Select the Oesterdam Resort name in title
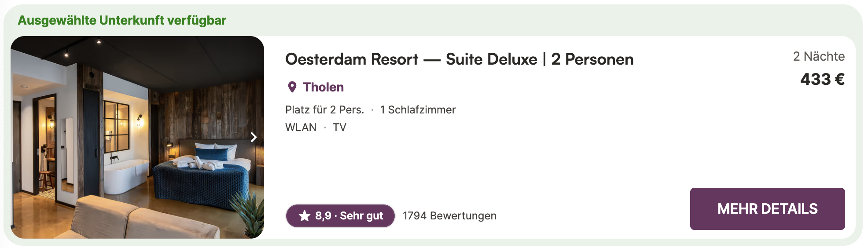The height and width of the screenshot is (248, 868). [x=352, y=59]
